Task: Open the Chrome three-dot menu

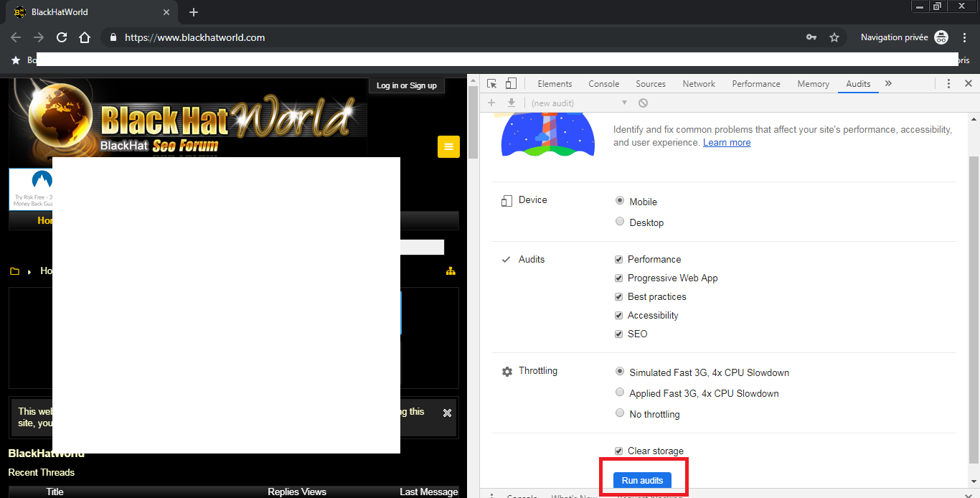Action: pos(964,37)
